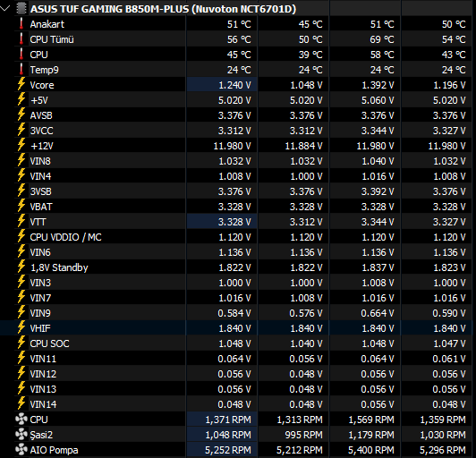Click the fan icon beside AIO Pompa

coord(21,449)
